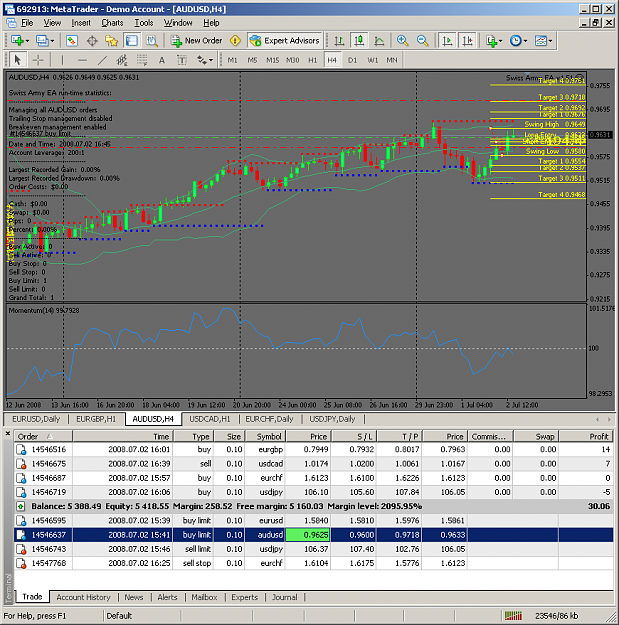Switch to D1 timeframe
Screen dimensions: 619x625
[352, 60]
